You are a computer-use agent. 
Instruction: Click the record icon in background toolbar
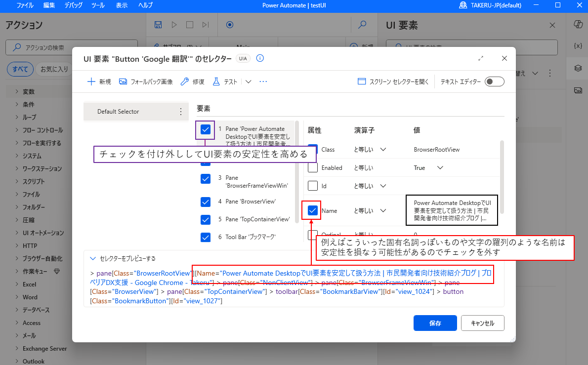(x=229, y=24)
